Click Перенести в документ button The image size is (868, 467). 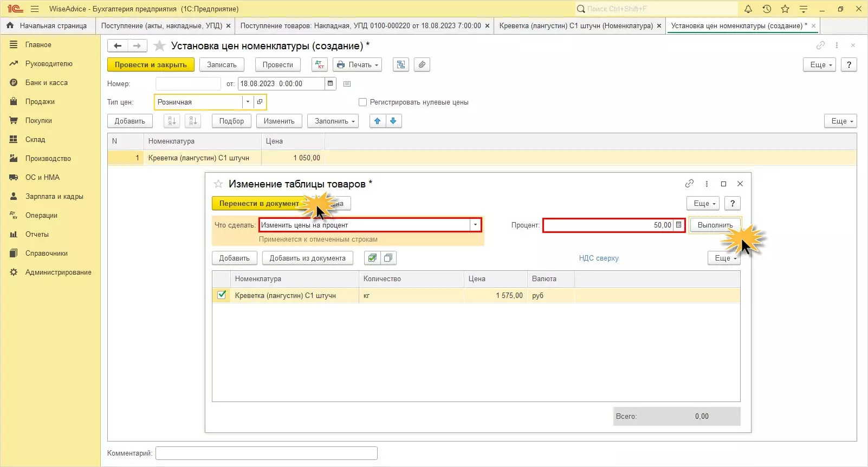[258, 203]
